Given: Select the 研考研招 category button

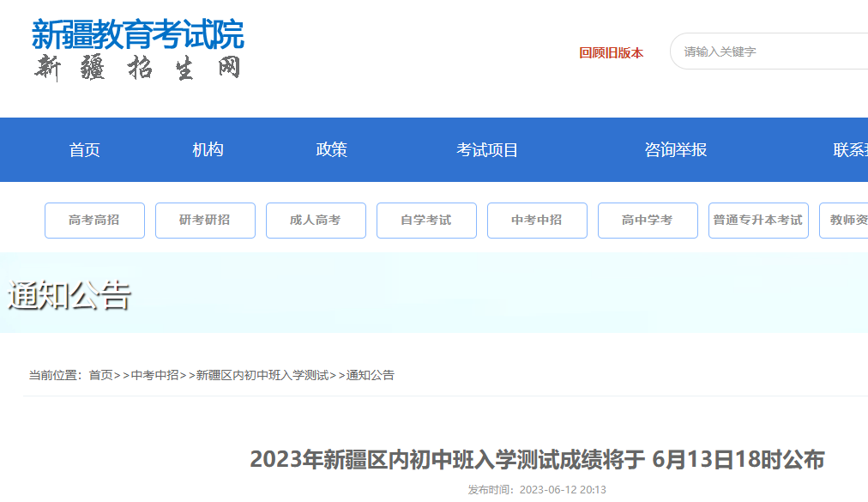Looking at the screenshot, I should [205, 221].
